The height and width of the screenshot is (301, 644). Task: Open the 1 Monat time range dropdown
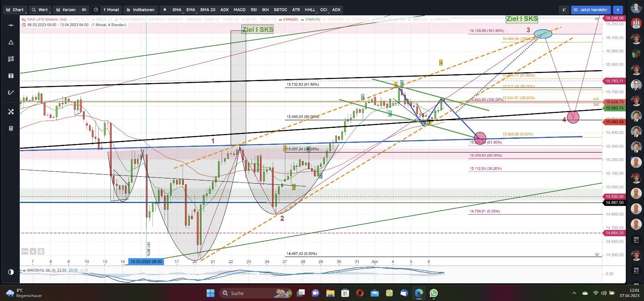111,10
